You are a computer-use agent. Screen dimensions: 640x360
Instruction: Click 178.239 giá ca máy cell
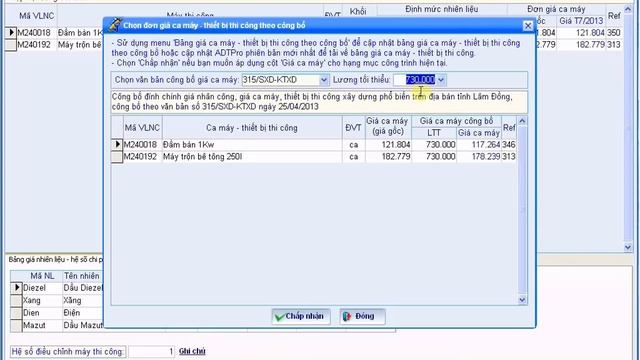point(479,157)
